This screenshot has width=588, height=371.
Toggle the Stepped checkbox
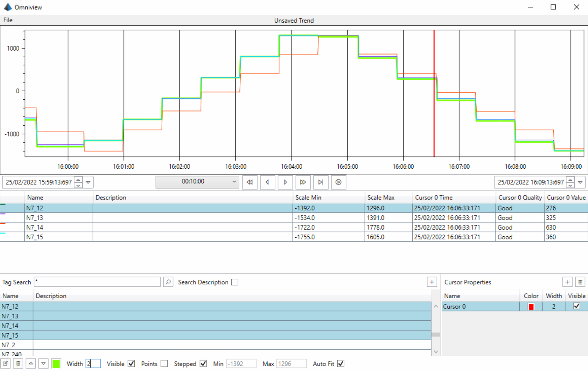(x=203, y=364)
